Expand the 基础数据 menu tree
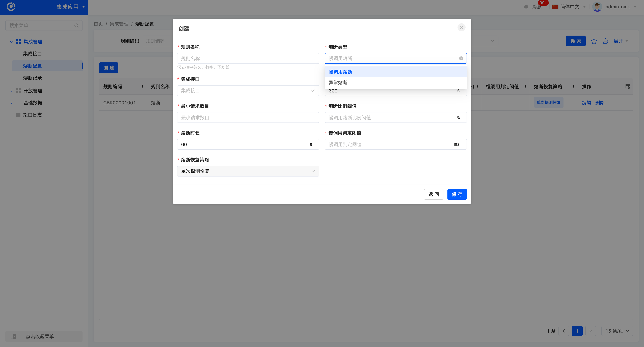 (x=12, y=103)
